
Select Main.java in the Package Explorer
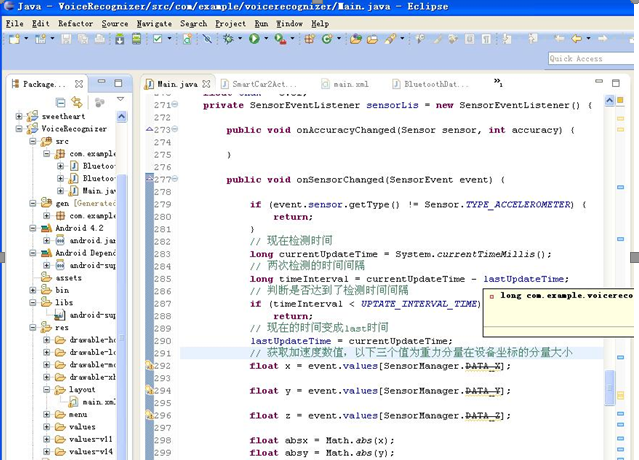(x=93, y=191)
